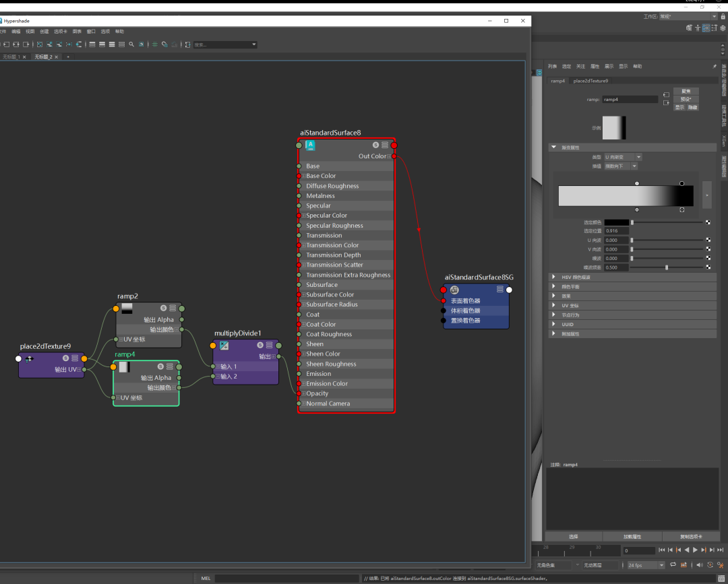The image size is (728, 584).
Task: Collapse the ramp attributes section arrow
Action: click(553, 147)
